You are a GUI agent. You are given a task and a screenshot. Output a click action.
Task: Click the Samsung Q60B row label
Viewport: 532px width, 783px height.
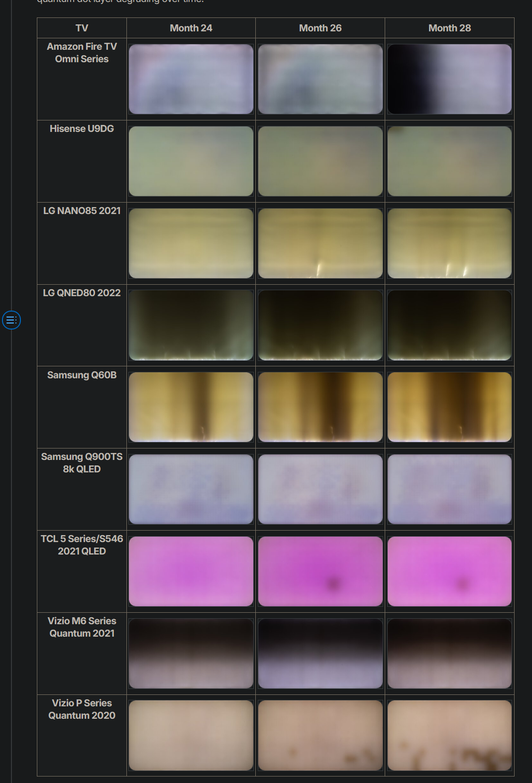tap(82, 375)
